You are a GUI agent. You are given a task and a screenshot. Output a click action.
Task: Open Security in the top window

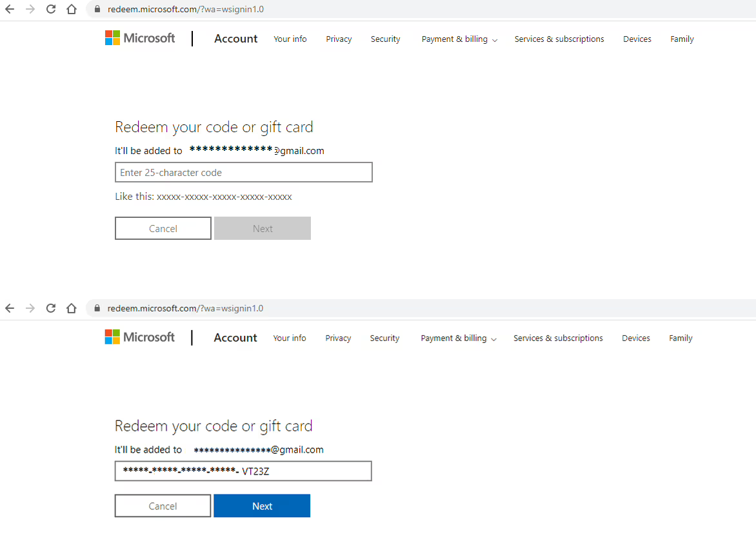pos(385,39)
